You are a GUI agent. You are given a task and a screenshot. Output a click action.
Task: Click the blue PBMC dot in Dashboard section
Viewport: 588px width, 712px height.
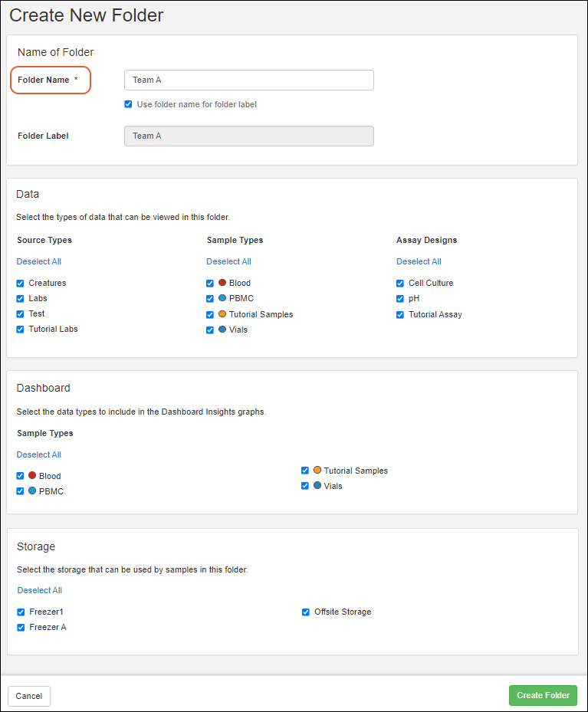pyautogui.click(x=32, y=491)
